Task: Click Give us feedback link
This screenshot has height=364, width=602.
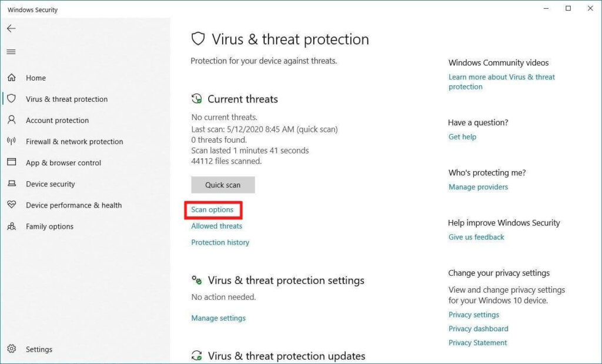Action: [476, 237]
